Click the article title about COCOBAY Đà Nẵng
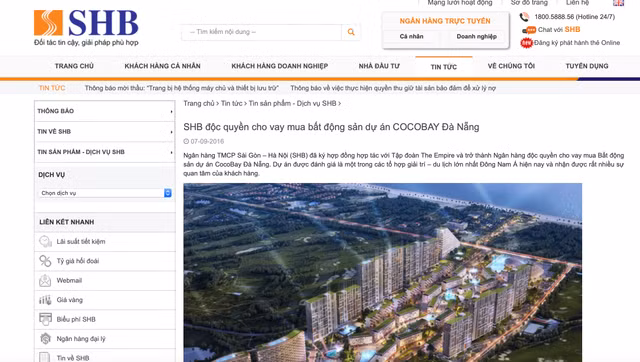Screen dimensions: 640x362 point(331,127)
